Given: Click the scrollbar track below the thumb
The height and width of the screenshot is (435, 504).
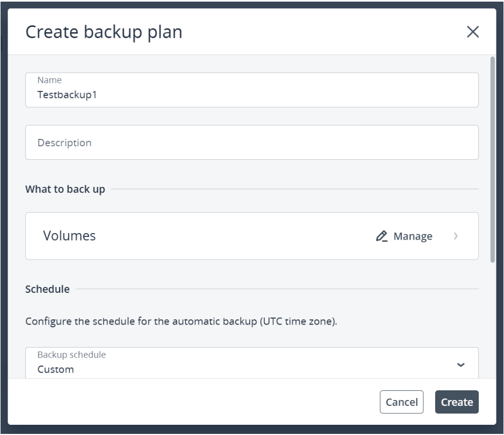Looking at the screenshot, I should click(x=492, y=320).
